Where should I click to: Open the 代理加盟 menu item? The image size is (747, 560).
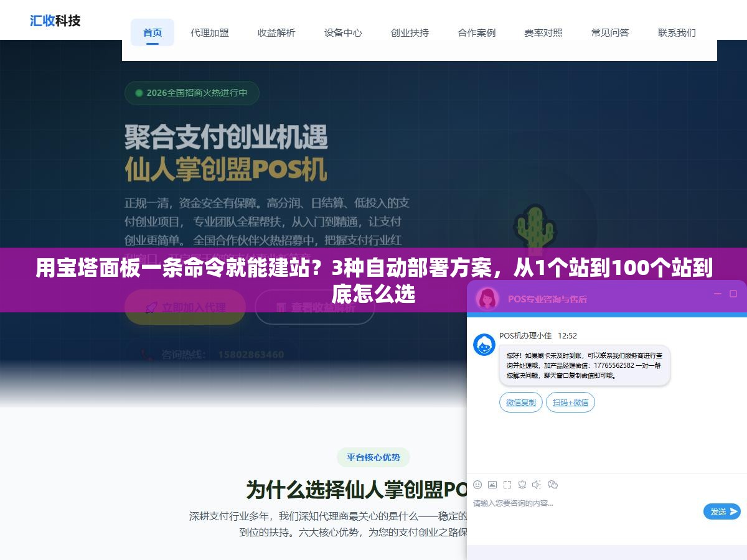(x=210, y=32)
